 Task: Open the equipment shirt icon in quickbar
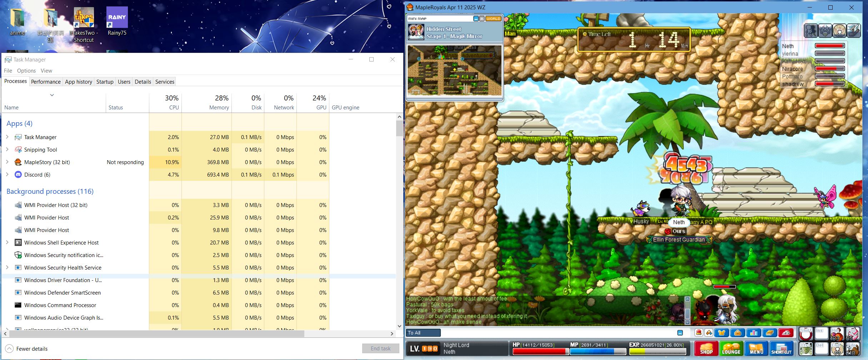(722, 333)
